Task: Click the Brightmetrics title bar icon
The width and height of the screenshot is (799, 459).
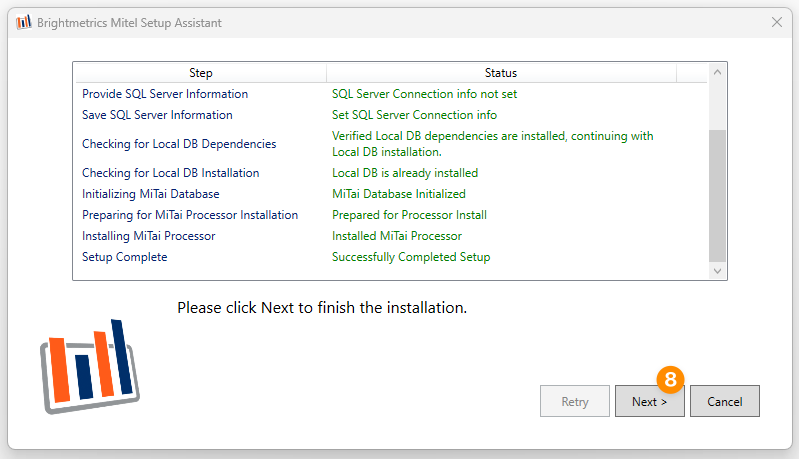Action: coord(23,22)
